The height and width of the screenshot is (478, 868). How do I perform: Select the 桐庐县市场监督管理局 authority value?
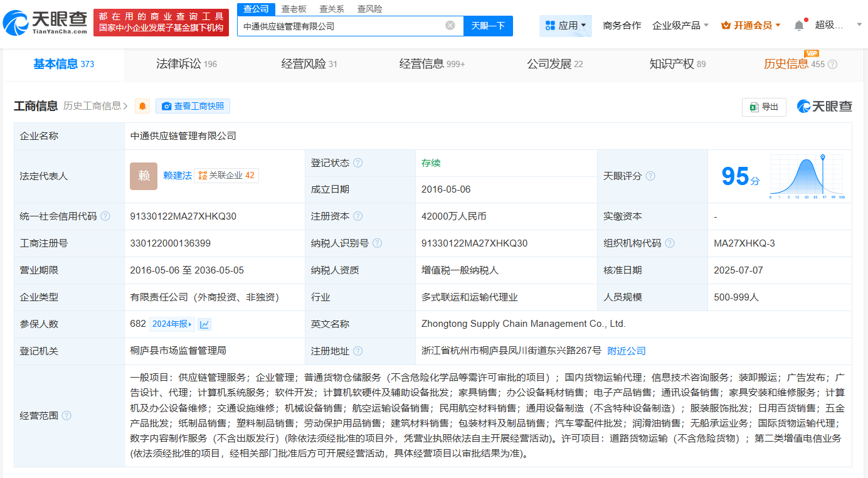tap(178, 351)
